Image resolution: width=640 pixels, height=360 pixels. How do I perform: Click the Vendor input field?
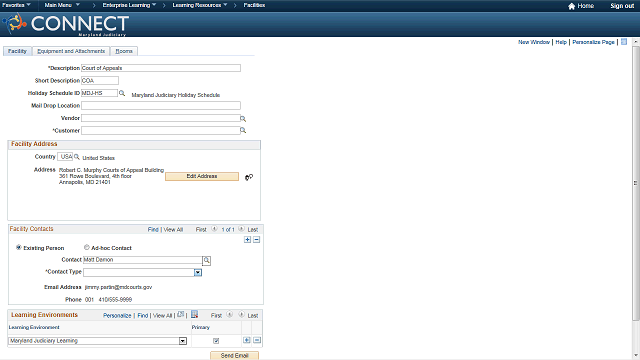point(160,118)
